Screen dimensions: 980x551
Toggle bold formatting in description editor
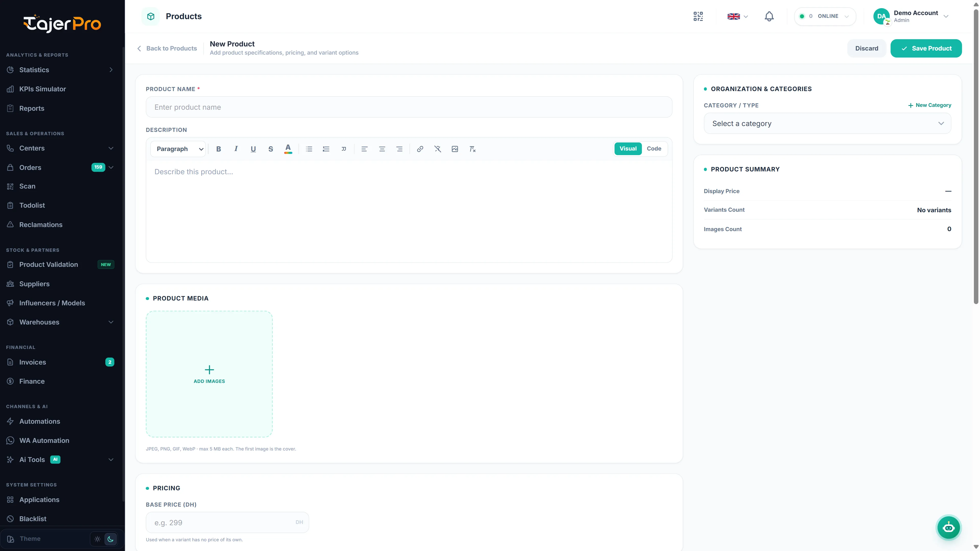click(218, 149)
